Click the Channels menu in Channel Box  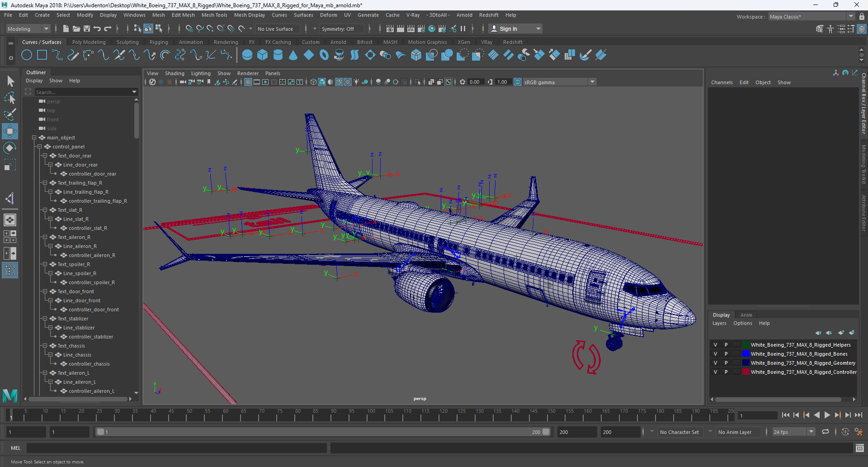tap(722, 82)
